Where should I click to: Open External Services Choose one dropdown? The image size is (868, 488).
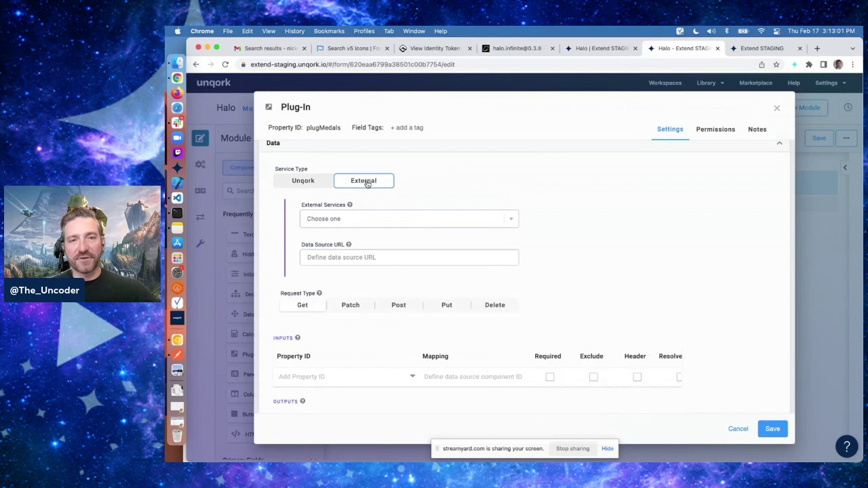coord(410,219)
